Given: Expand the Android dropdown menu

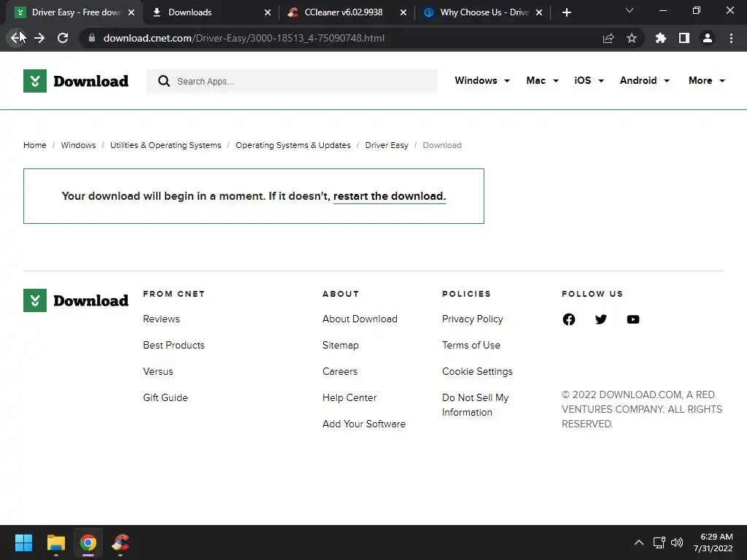Looking at the screenshot, I should pos(645,80).
